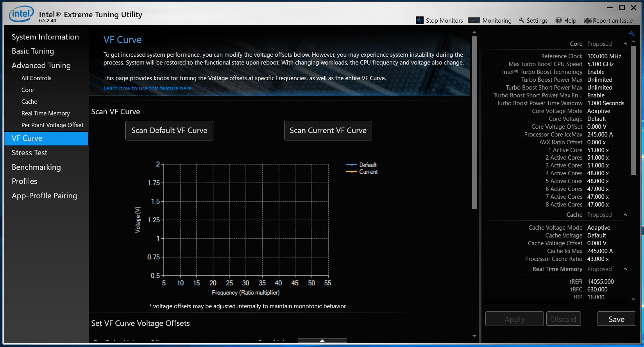Screen dimensions: 644x347
Task: Click main scrollbar down arrow
Action: (474, 336)
